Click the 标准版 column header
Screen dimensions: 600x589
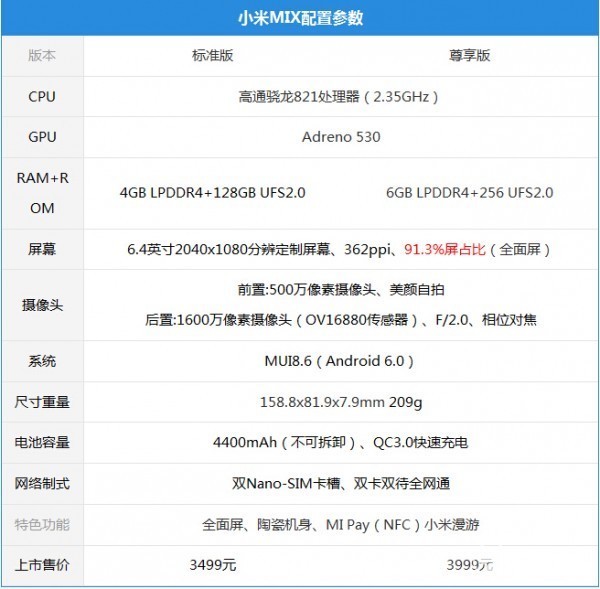[x=213, y=55]
